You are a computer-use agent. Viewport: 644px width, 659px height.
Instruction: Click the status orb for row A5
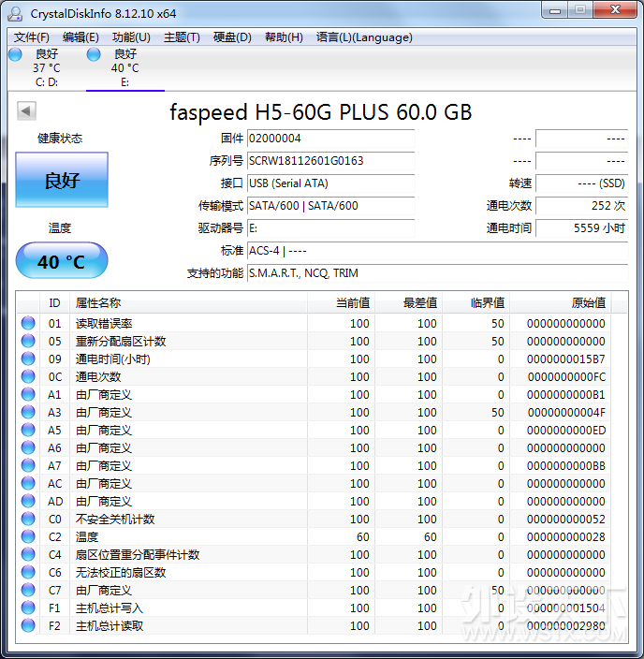coord(28,430)
